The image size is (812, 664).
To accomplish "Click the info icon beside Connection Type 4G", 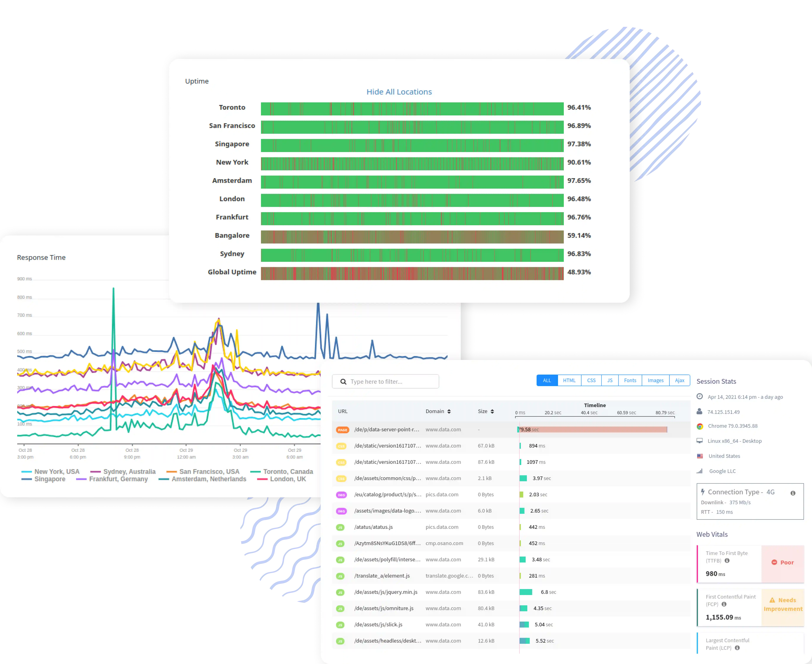I will [793, 493].
